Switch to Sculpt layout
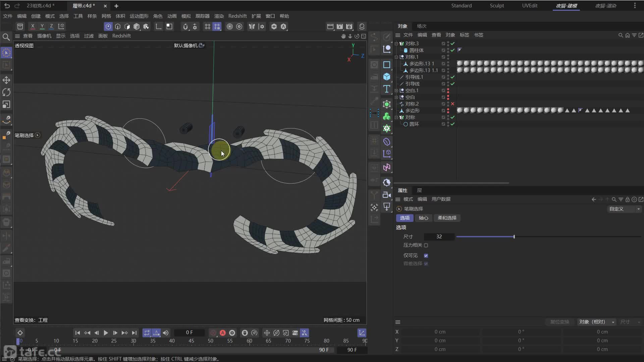 [x=497, y=6]
